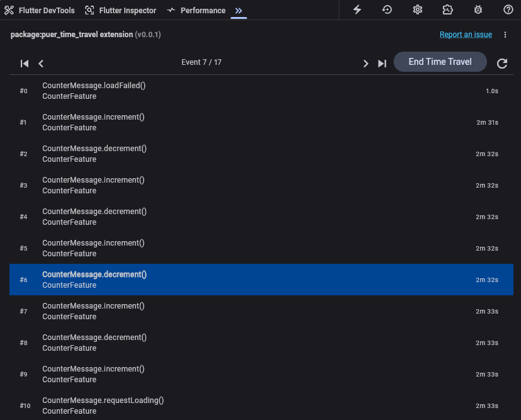The width and height of the screenshot is (521, 420).
Task: Open the overflow menu with more tabs
Action: 239,10
